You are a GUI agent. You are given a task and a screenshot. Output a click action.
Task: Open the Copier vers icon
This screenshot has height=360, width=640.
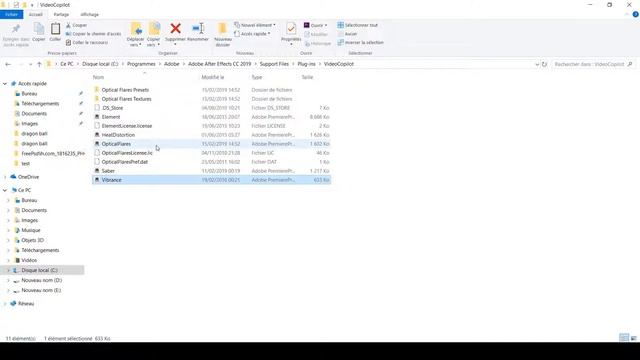click(x=154, y=29)
